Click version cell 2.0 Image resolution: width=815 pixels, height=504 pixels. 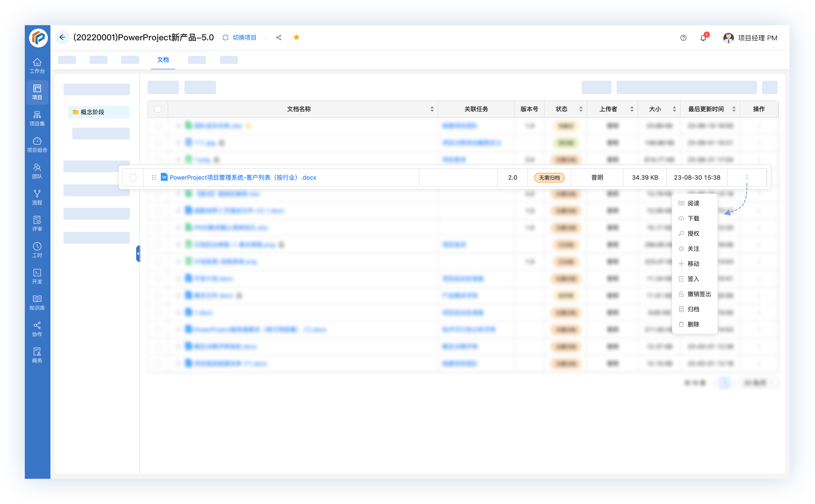tap(512, 178)
